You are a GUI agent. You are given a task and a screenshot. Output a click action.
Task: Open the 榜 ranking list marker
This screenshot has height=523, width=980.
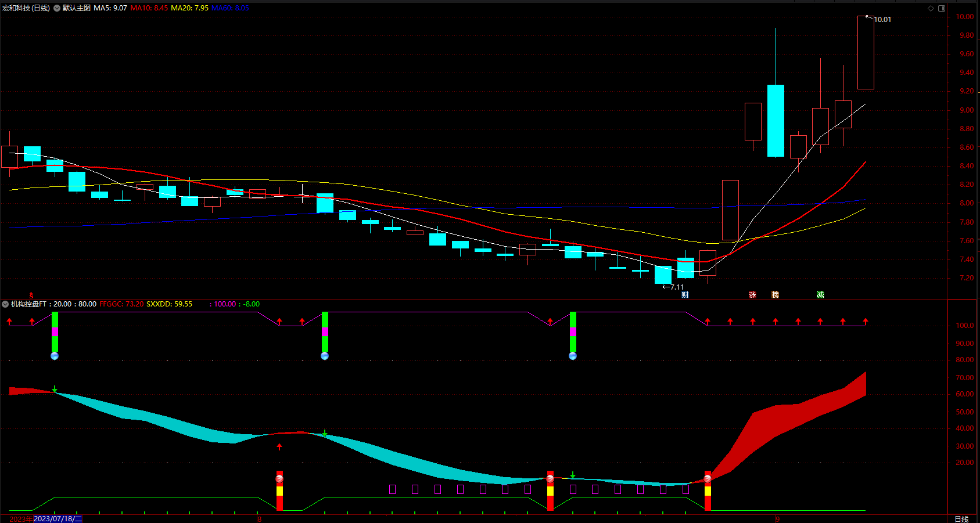(x=775, y=295)
